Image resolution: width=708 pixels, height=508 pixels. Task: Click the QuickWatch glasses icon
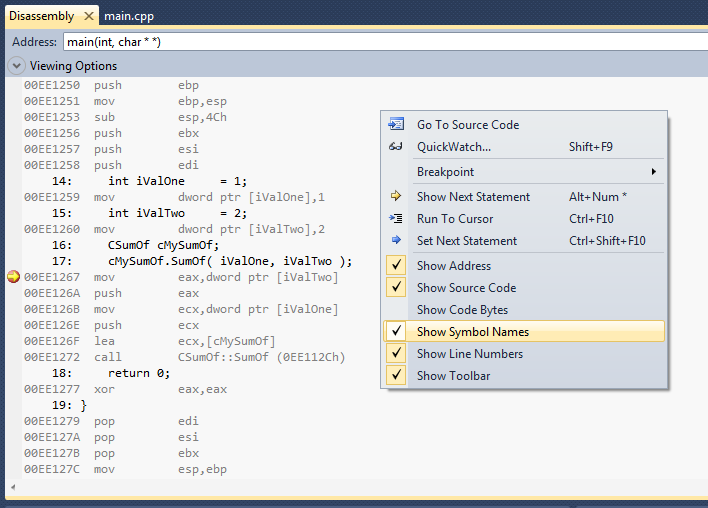point(396,147)
